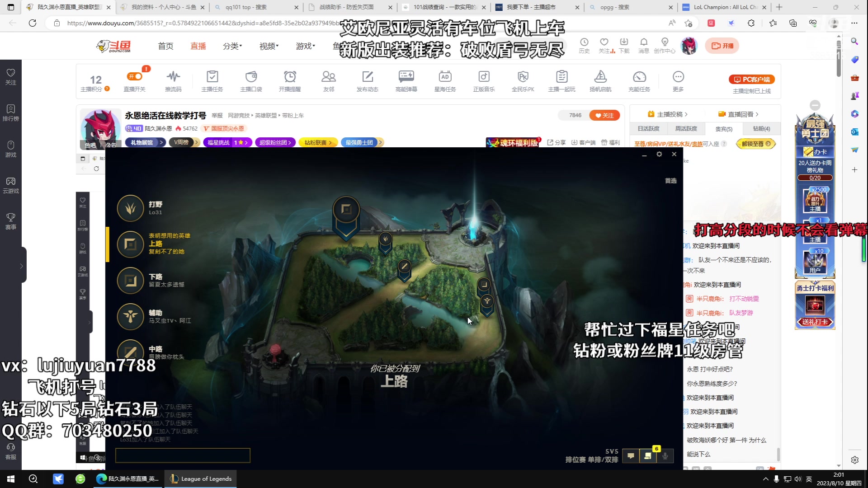Open 下载 download icon in header
This screenshot has height=488, width=868.
pos(624,46)
